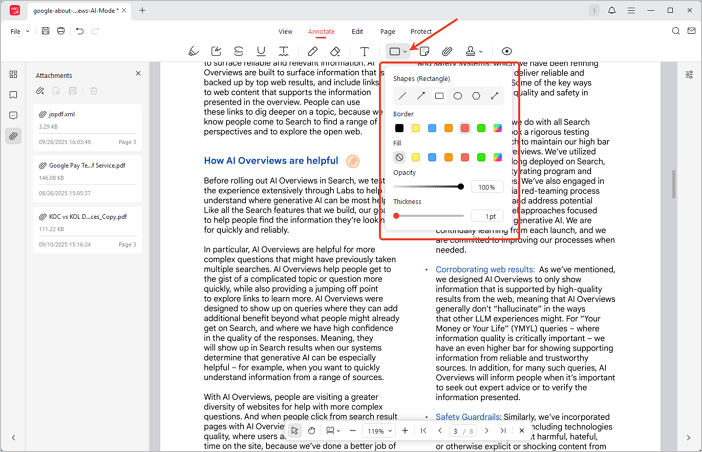The width and height of the screenshot is (702, 452).
Task: Select the Pencil drawing tool
Action: 312,51
